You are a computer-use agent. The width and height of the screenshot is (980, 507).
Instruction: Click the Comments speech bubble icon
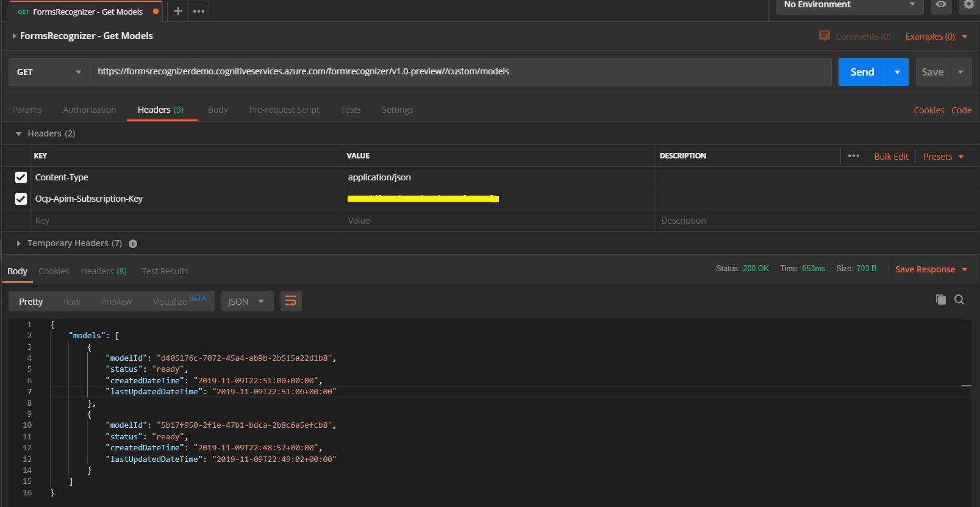(x=824, y=36)
